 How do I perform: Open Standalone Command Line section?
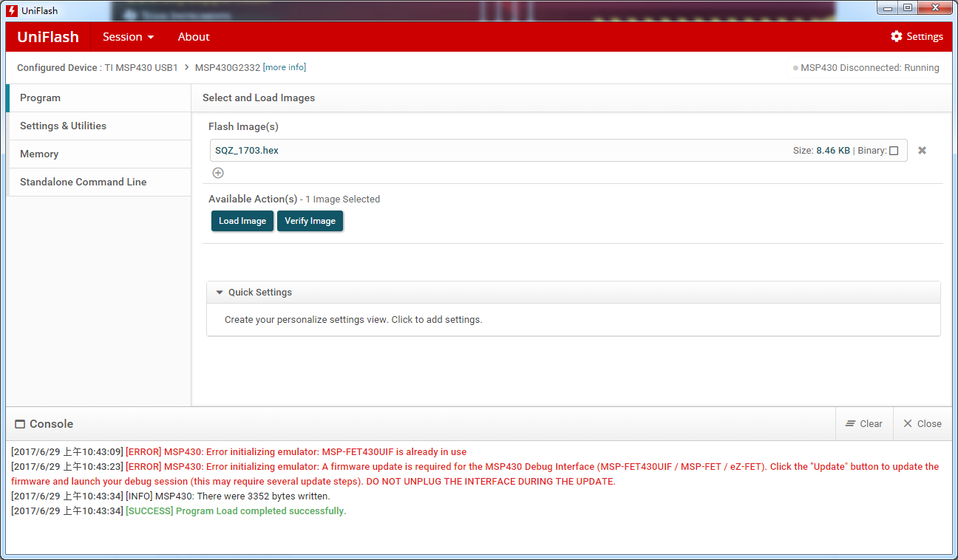98,182
